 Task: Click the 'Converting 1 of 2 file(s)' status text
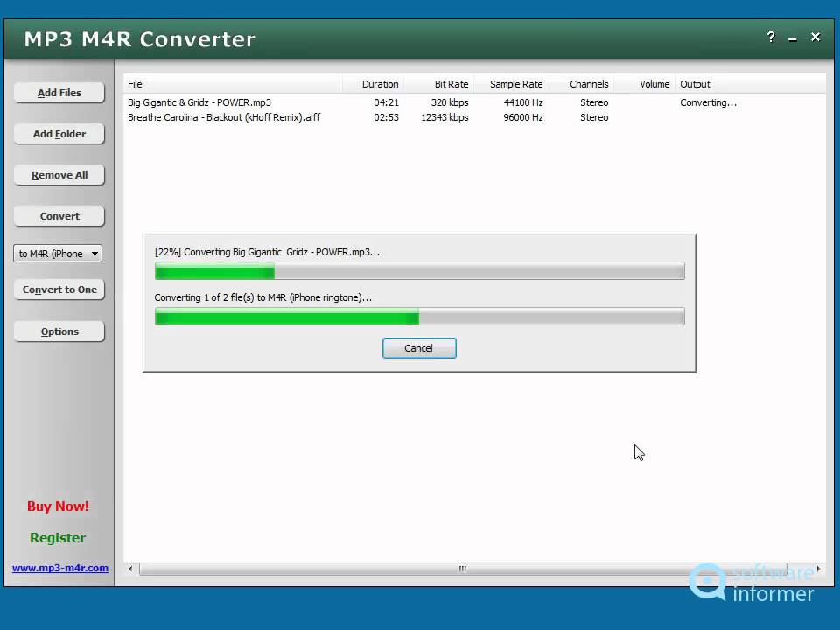[x=263, y=297]
